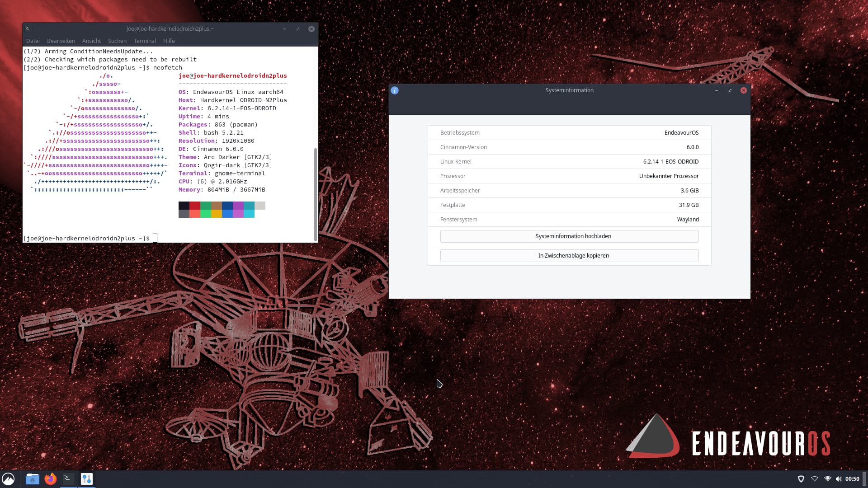
Task: Switch to the terminal taskbar entry
Action: tap(68, 479)
